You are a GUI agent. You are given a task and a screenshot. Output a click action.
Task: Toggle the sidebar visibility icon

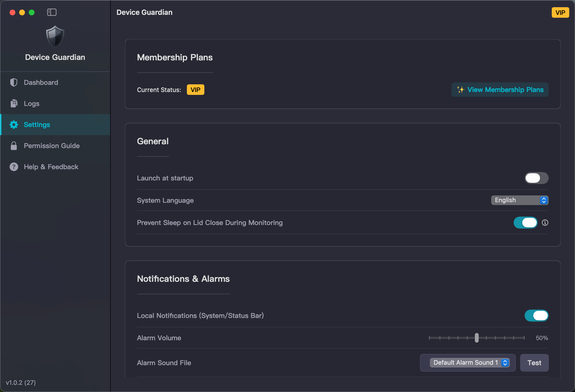click(x=52, y=12)
